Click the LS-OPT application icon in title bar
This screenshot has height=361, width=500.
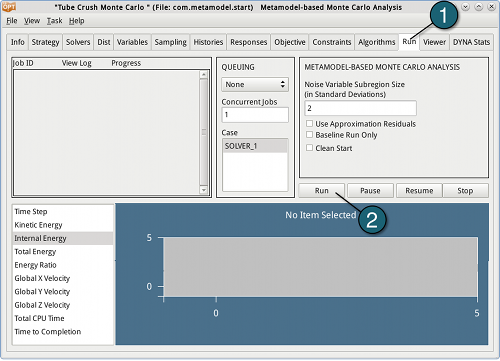click(x=9, y=6)
